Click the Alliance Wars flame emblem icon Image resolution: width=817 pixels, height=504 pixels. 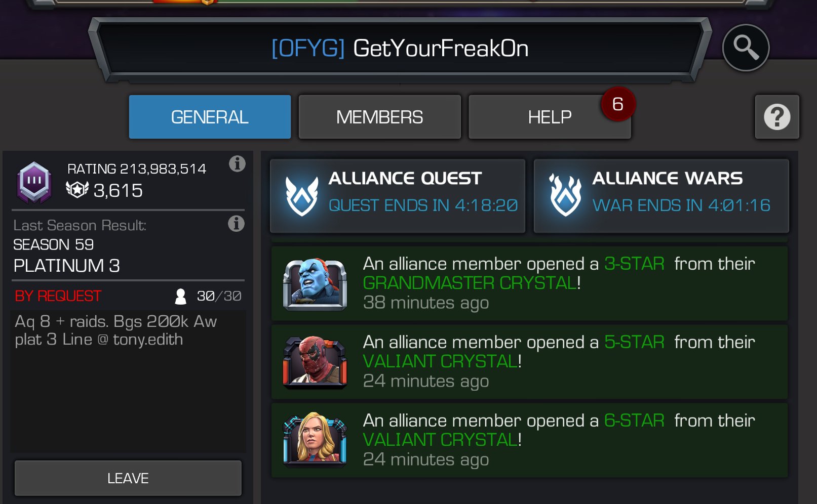(x=566, y=195)
